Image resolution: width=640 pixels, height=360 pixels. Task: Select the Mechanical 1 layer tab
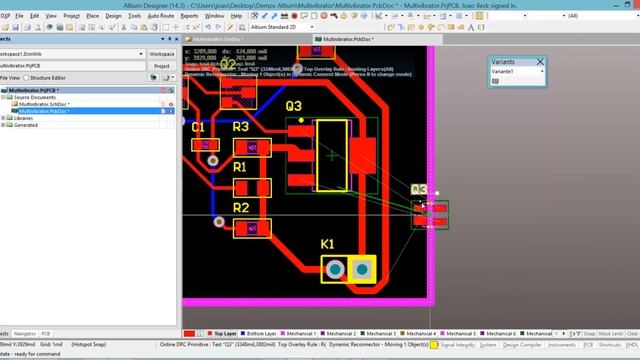[x=298, y=333]
